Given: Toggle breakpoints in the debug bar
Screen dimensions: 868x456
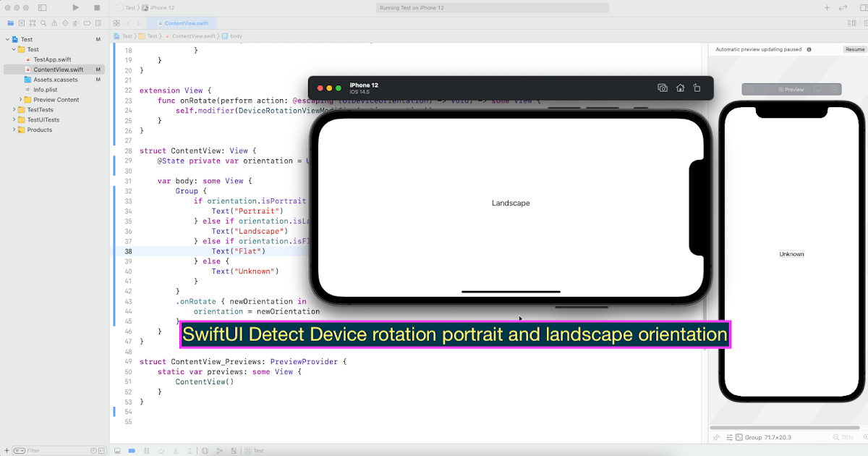Looking at the screenshot, I should pyautogui.click(x=132, y=449).
